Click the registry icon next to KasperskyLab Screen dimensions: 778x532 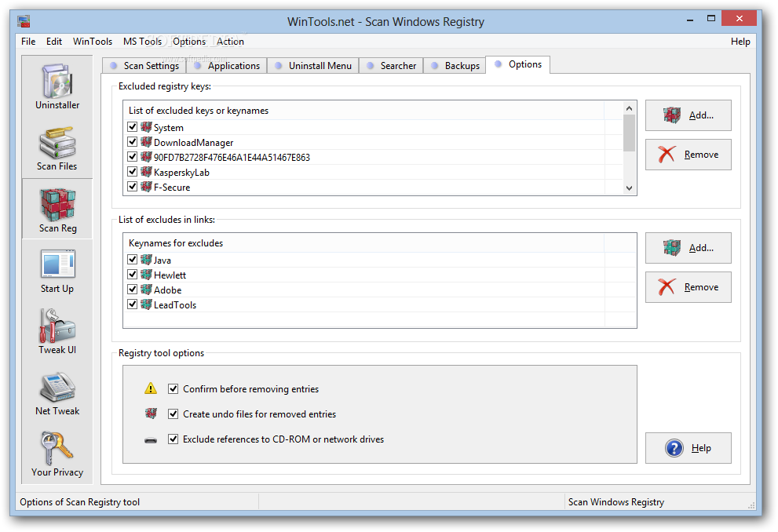tap(146, 172)
